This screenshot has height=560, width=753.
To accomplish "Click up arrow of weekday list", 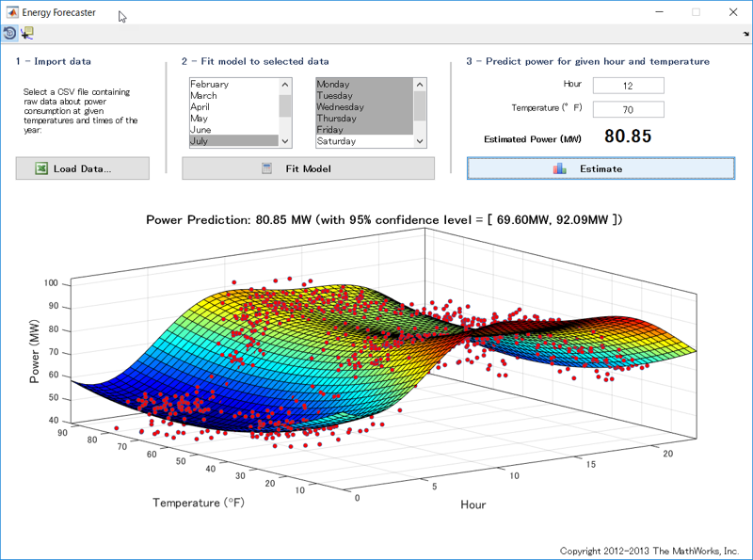I will click(x=420, y=84).
